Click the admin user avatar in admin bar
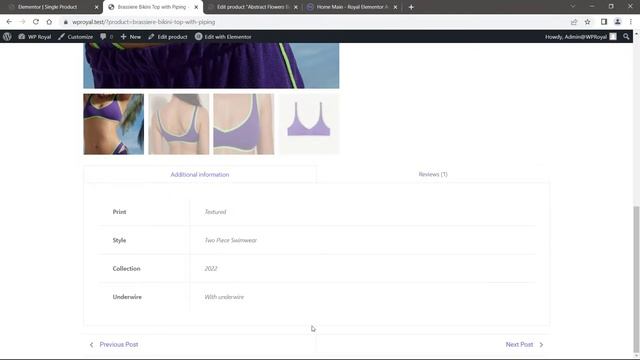This screenshot has height=360, width=640. point(613,37)
